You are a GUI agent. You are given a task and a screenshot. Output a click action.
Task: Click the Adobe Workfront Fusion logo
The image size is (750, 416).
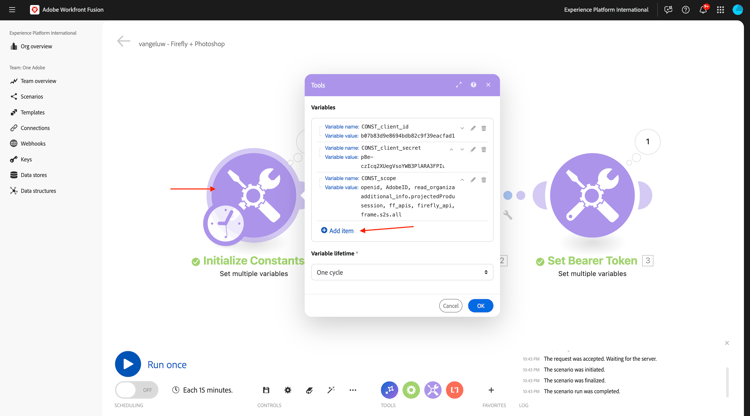click(x=34, y=10)
